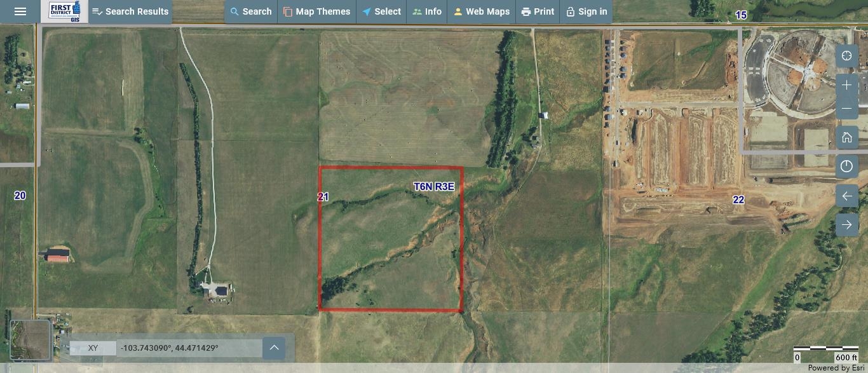Screen dimensions: 868x373
Task: Click the Home default extent icon
Action: pyautogui.click(x=846, y=137)
